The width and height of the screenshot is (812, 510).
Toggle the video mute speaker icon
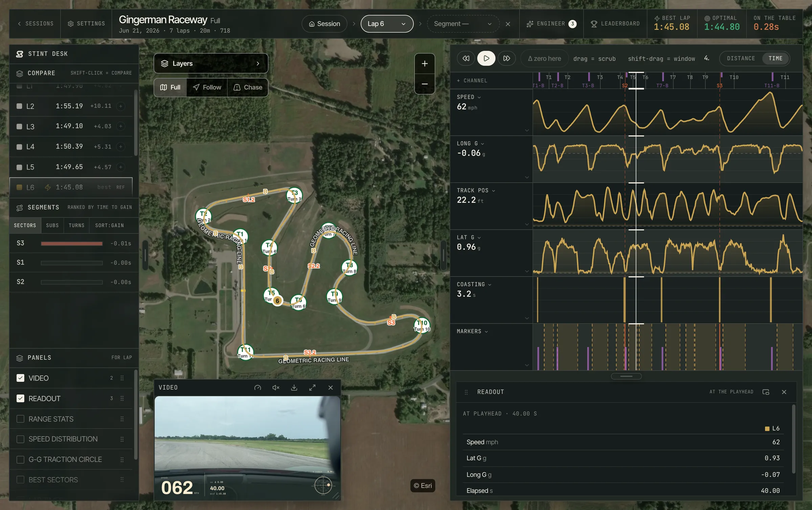tap(276, 388)
